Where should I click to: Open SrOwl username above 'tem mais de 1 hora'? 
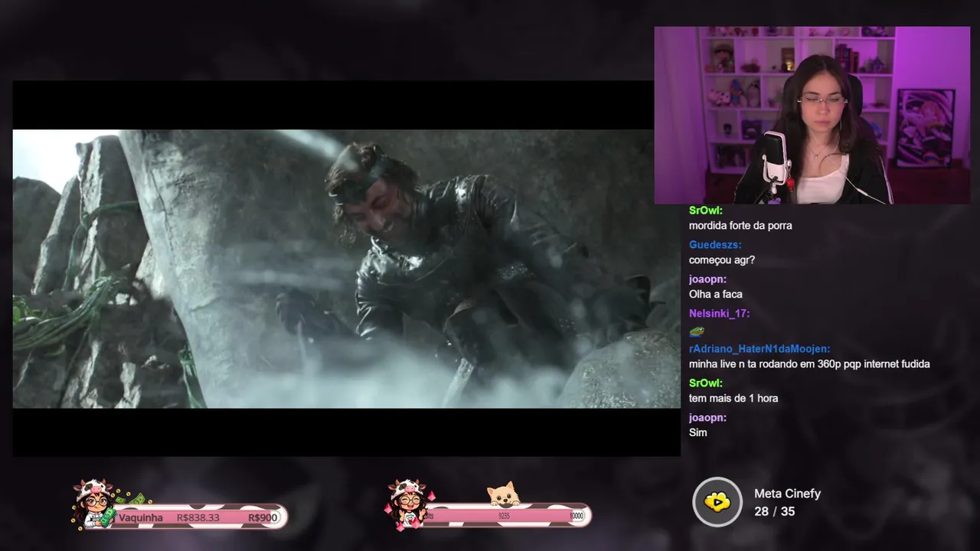(706, 383)
